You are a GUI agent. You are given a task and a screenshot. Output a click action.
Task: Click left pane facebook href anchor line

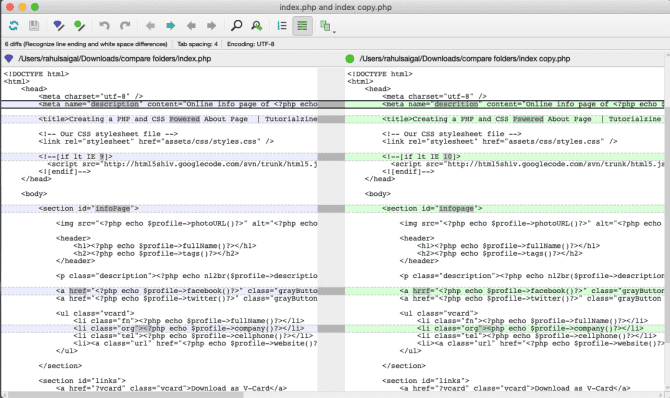(x=159, y=291)
